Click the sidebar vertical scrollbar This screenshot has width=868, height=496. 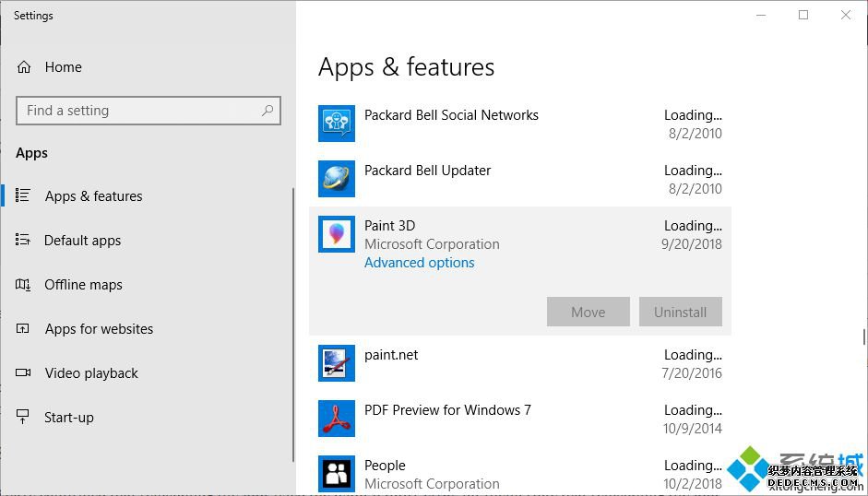point(292,325)
